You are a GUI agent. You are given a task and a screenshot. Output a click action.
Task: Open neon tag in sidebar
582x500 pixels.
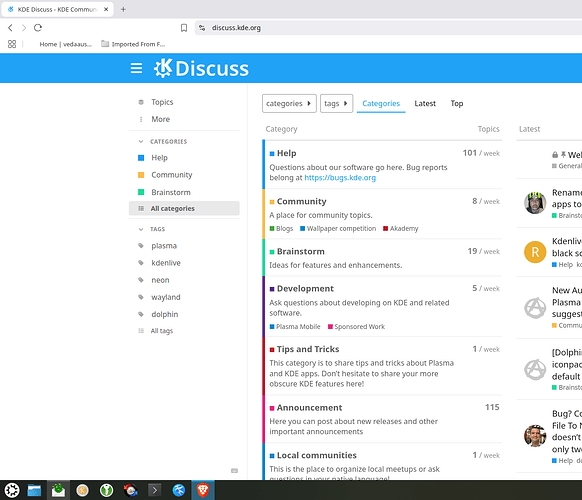click(160, 280)
